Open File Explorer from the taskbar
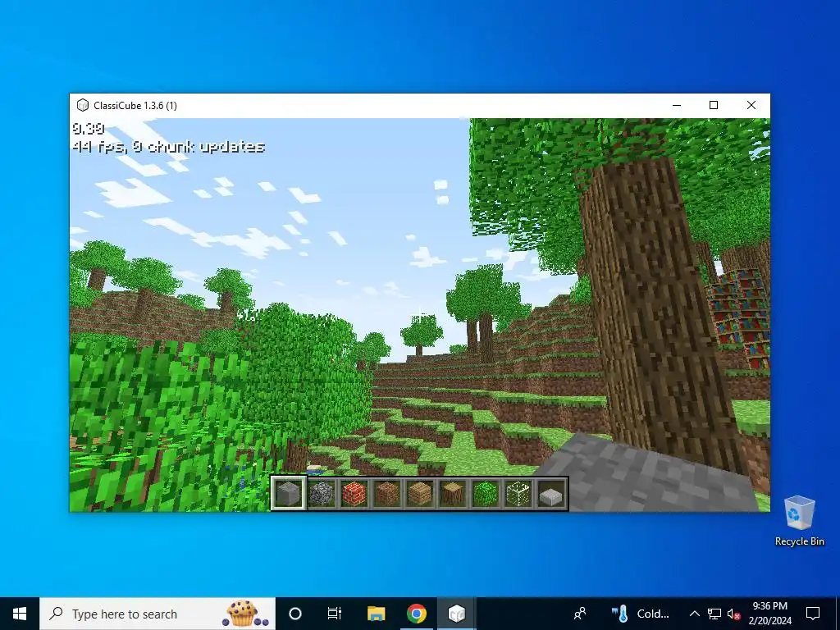Image resolution: width=840 pixels, height=630 pixels. (x=376, y=614)
